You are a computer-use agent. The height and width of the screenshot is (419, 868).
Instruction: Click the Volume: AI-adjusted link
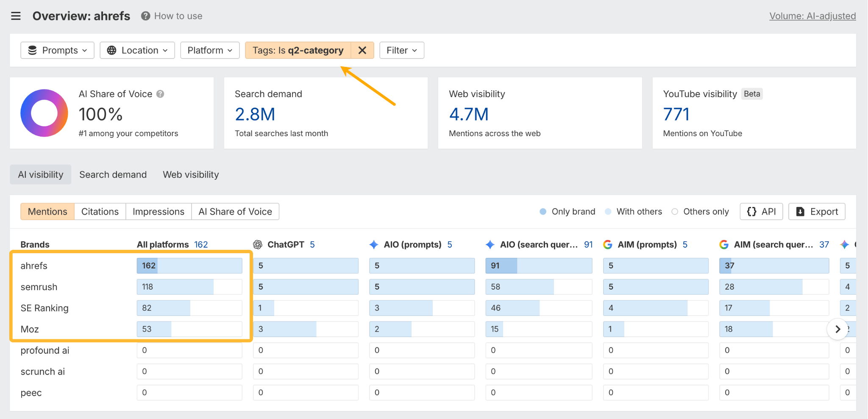tap(812, 16)
